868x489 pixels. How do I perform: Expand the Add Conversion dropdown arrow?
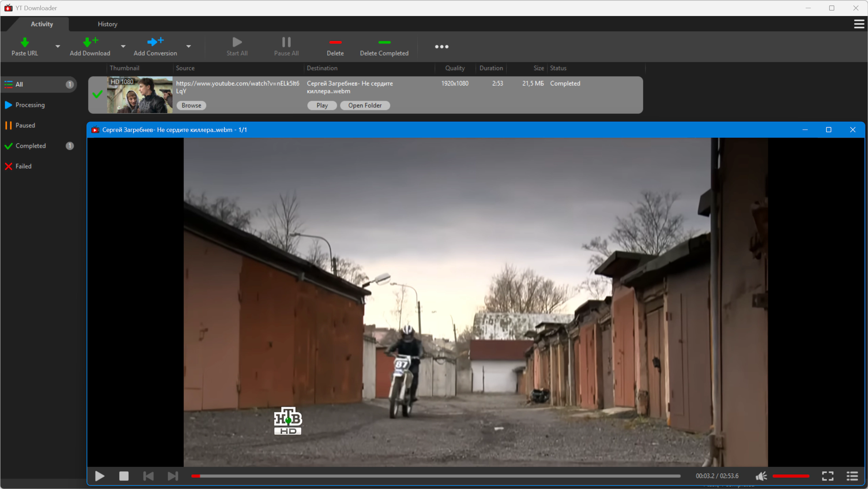pos(188,46)
